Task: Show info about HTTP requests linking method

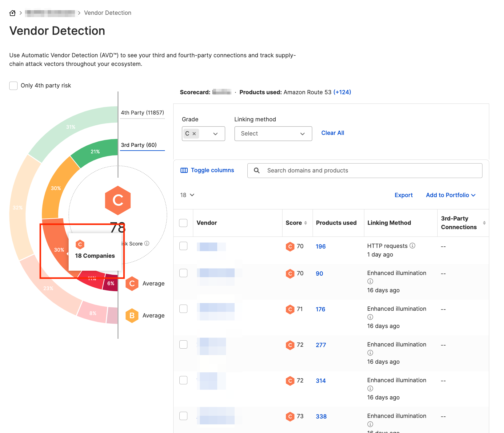Action: (x=413, y=245)
